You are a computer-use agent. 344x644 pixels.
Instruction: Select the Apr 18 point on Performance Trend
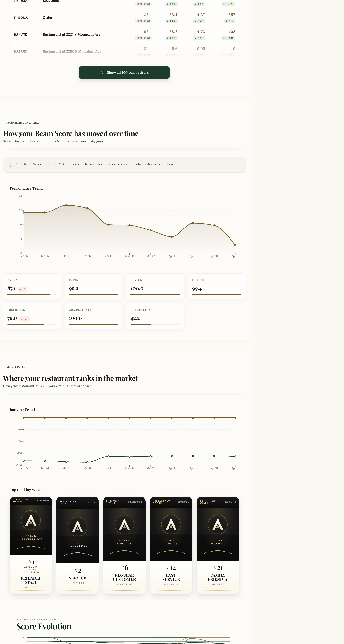(235, 245)
